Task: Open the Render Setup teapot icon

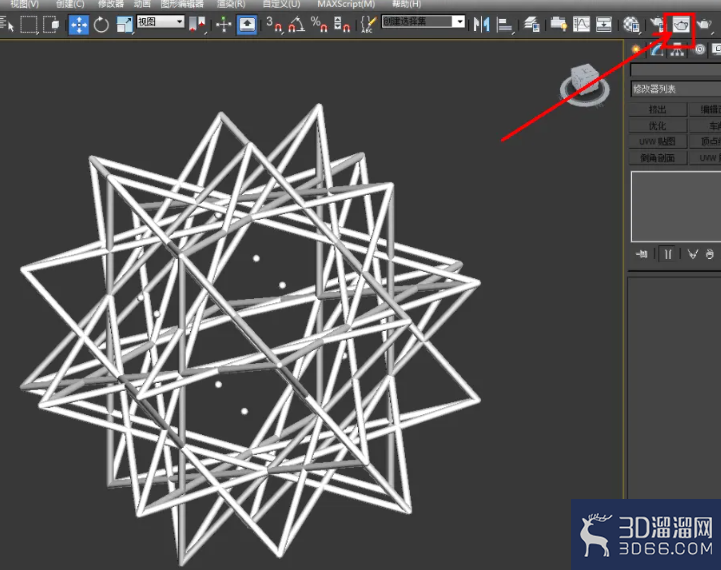Action: (x=658, y=24)
